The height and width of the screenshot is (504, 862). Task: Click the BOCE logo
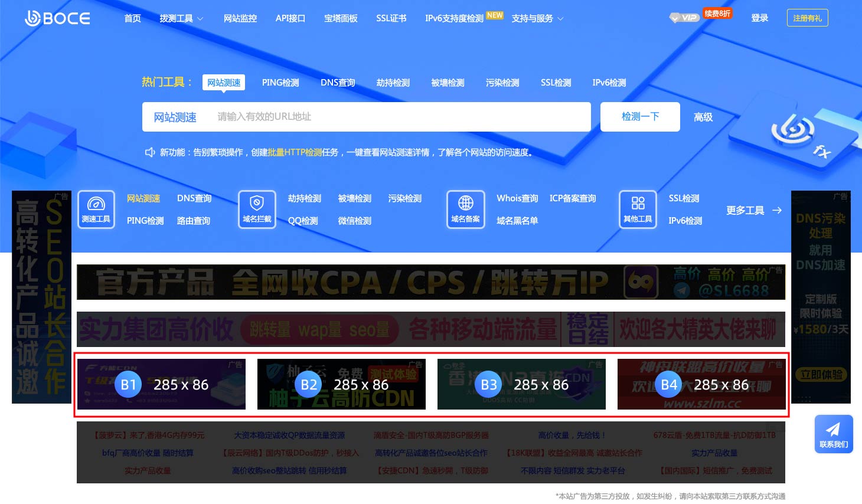tap(57, 18)
